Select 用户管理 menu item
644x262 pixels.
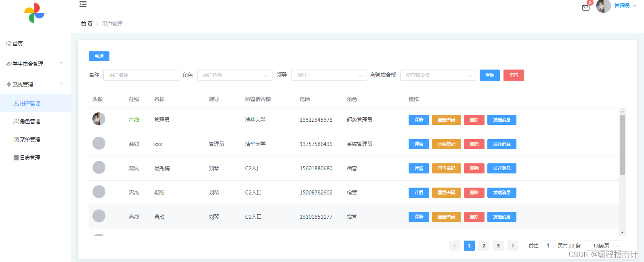(x=35, y=103)
